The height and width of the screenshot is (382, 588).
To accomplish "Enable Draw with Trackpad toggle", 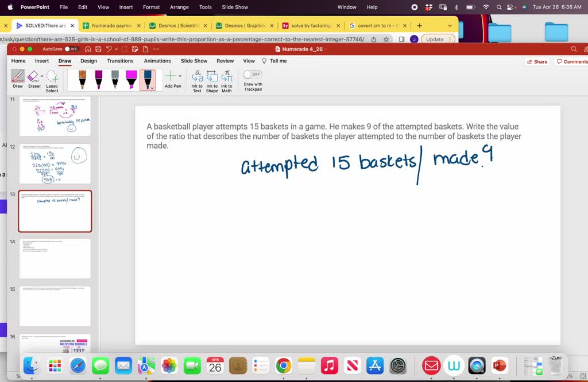I will click(253, 75).
